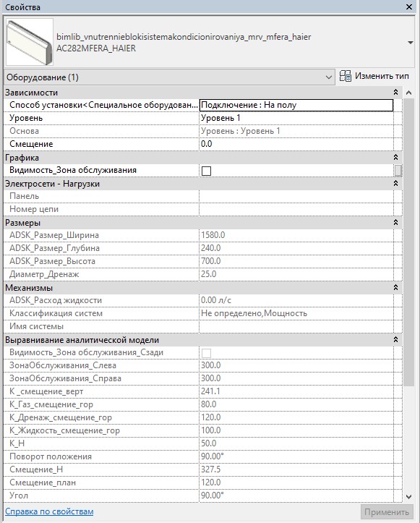Click the Применить button
This screenshot has width=420, height=523.
pos(387,512)
